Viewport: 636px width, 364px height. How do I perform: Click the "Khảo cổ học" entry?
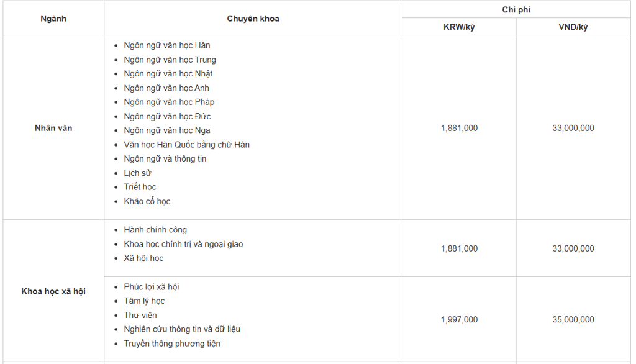147,201
